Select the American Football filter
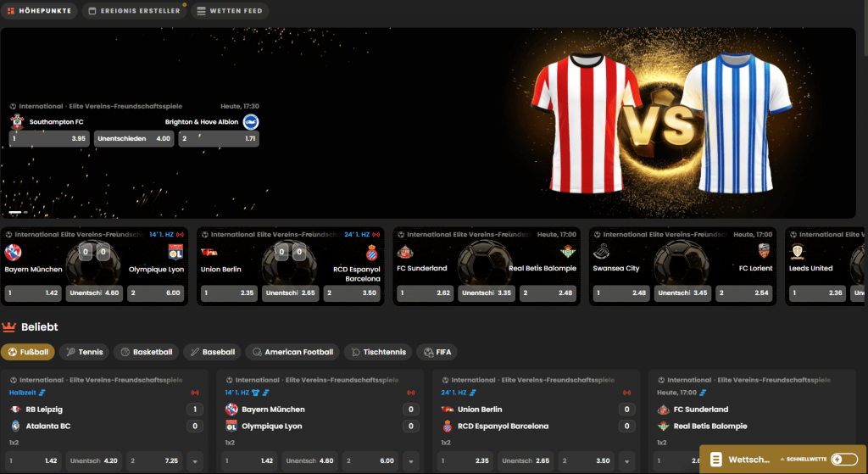Screen dimensions: 868x474 [x=292, y=352]
